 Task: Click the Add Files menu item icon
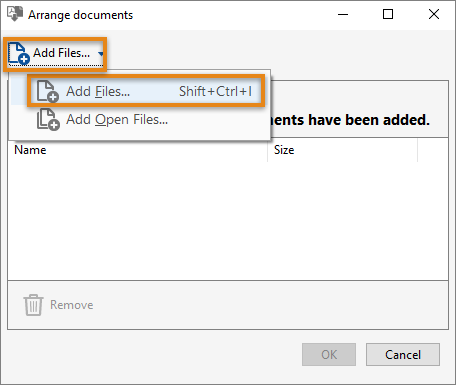[x=48, y=91]
